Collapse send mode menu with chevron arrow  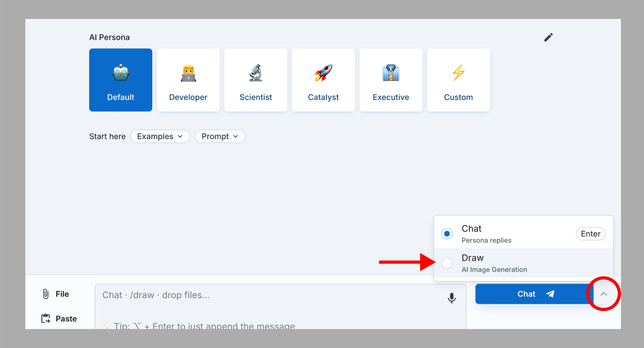[x=604, y=294]
